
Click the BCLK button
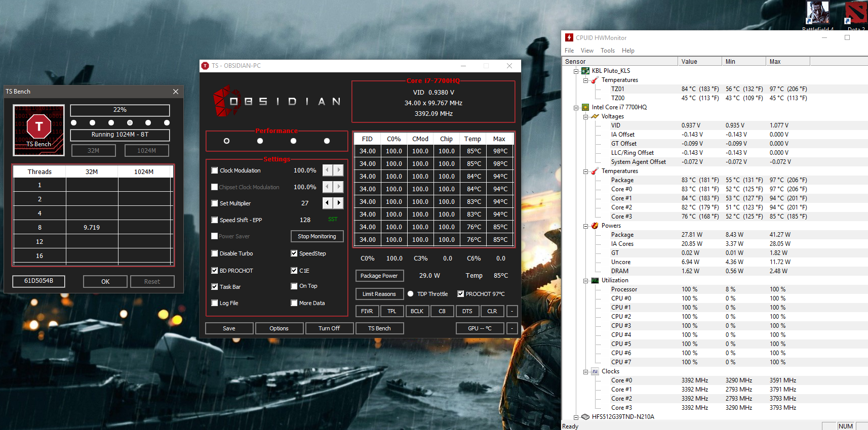(417, 311)
